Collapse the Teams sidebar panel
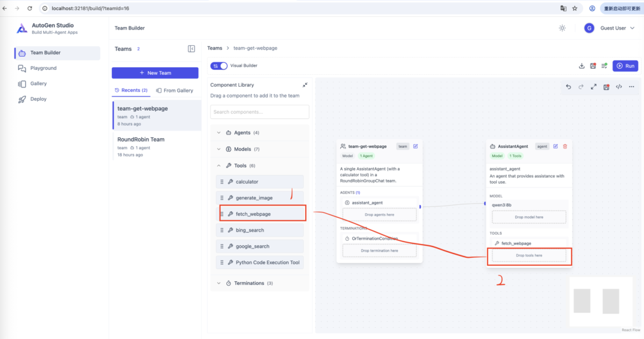Image resolution: width=644 pixels, height=339 pixels. (x=191, y=49)
